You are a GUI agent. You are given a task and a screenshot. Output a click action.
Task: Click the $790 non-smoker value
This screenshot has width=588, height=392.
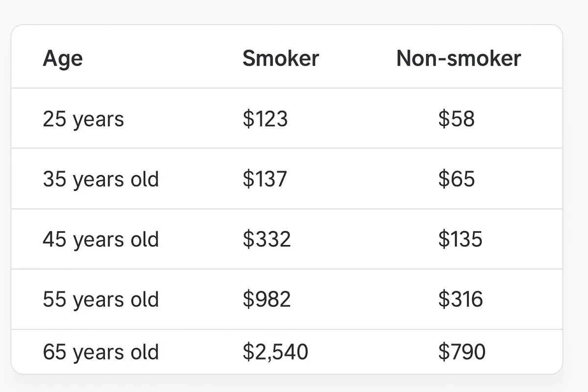[x=462, y=352]
